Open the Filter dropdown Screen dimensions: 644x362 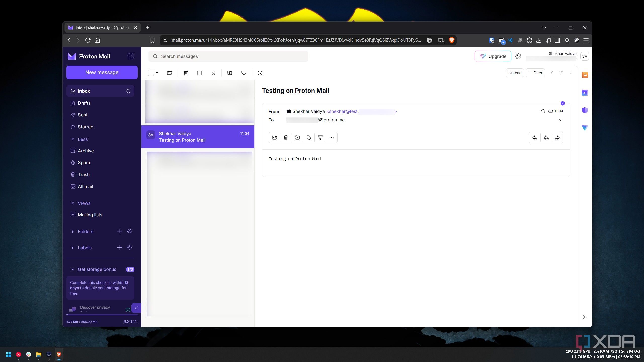tap(535, 73)
